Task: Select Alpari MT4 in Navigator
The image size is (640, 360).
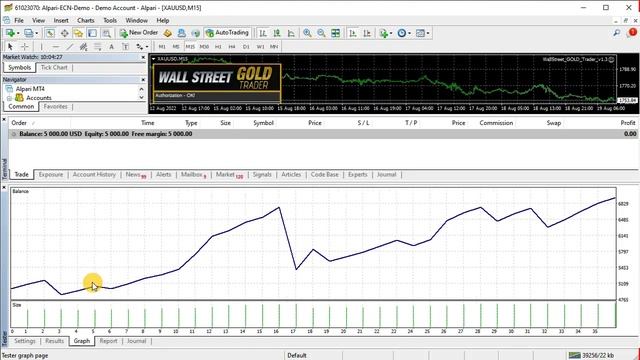Action: (30, 89)
